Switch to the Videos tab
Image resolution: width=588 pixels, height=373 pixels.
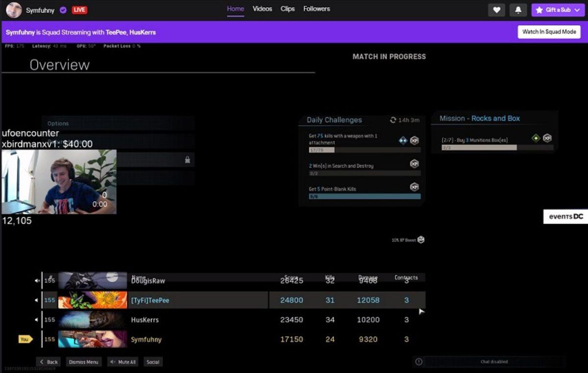(262, 8)
